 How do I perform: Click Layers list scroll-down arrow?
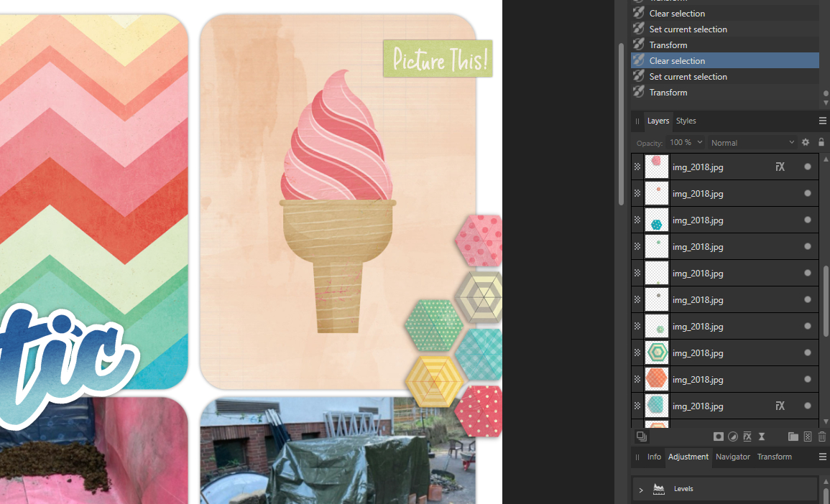click(826, 422)
